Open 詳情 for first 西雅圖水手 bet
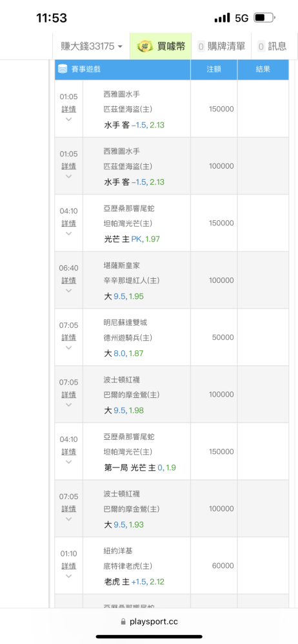Image resolution: width=298 pixels, height=644 pixels. pos(69,109)
